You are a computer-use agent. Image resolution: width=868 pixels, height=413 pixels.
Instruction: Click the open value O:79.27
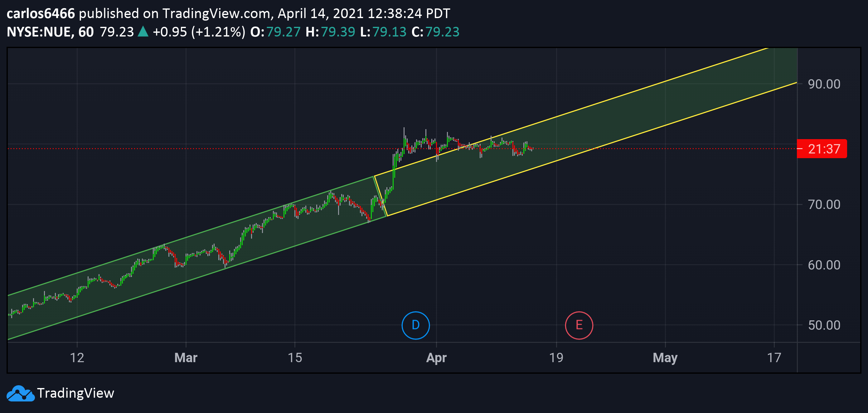(x=275, y=32)
